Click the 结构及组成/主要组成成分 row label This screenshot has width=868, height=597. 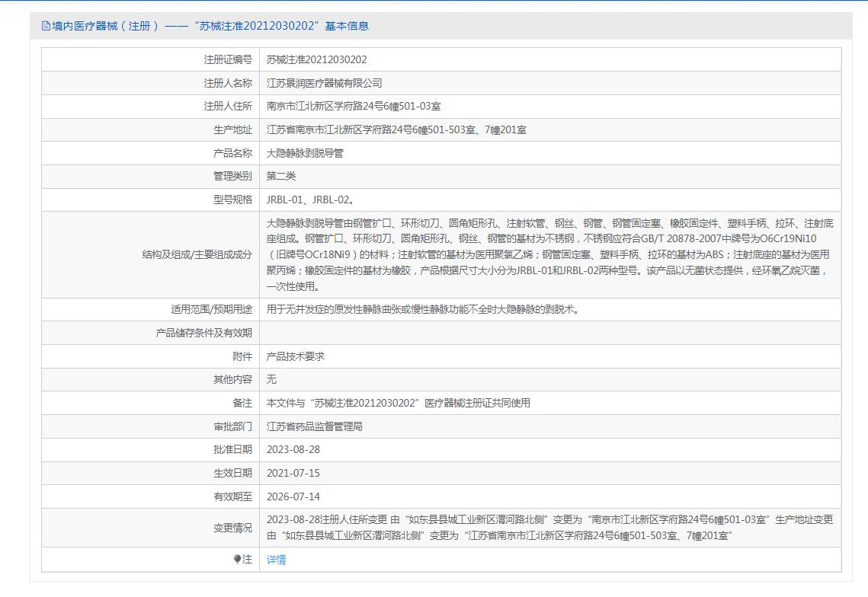[197, 254]
